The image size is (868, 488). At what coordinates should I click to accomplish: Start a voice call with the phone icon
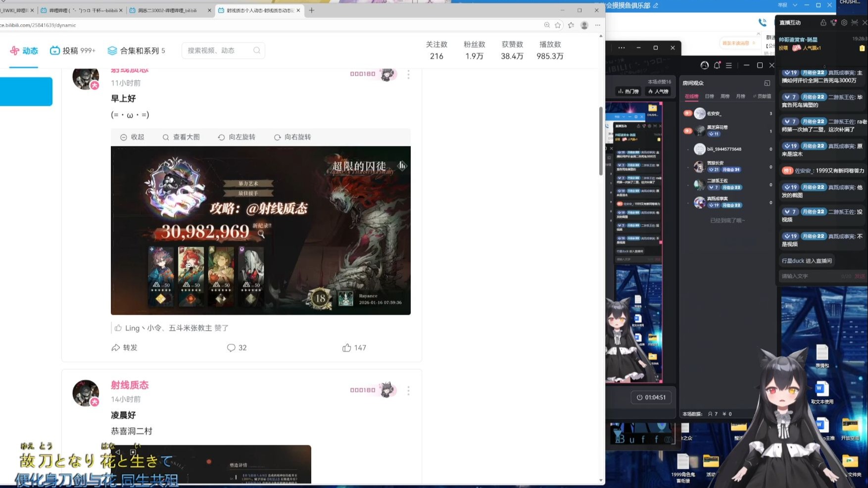click(762, 22)
